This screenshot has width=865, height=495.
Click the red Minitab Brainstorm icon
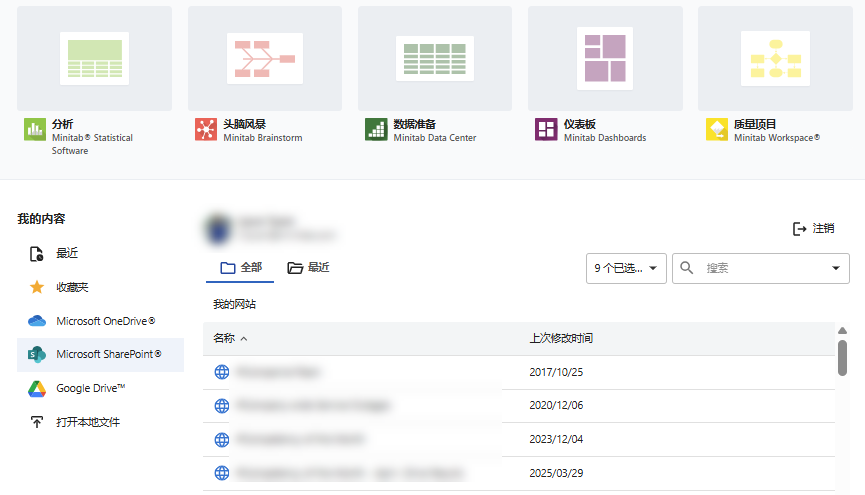click(206, 130)
